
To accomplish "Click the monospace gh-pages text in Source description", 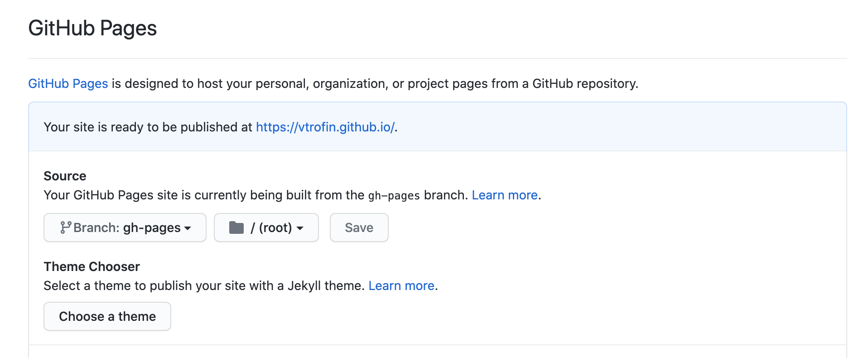I will pyautogui.click(x=394, y=195).
